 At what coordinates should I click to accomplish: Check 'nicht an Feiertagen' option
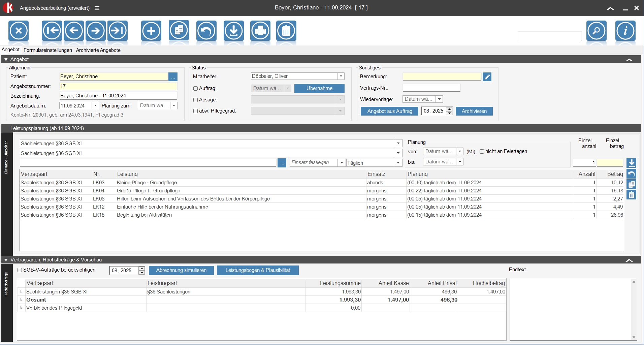tap(482, 152)
